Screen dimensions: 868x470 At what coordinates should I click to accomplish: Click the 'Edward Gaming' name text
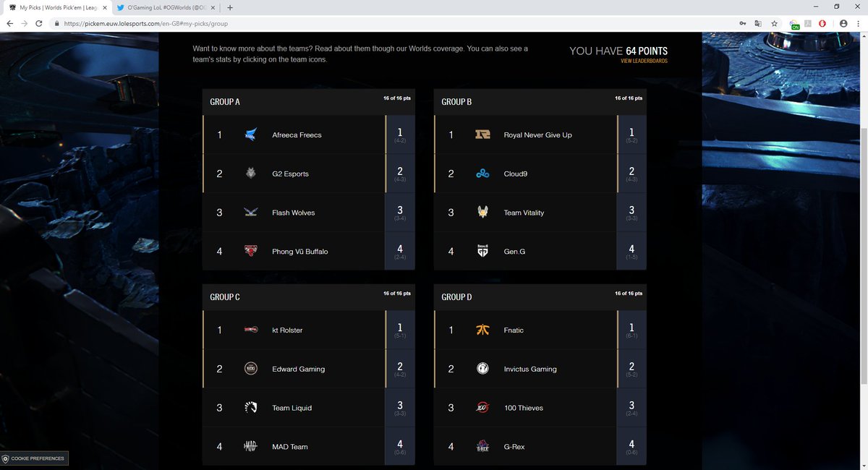click(299, 369)
